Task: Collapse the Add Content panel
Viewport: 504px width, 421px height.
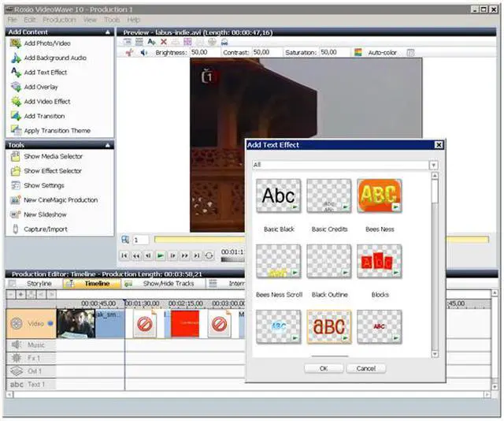Action: 109,32
